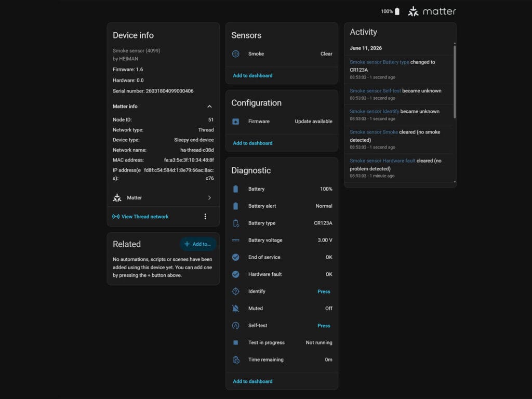Add Diagnostic card to dashboard
Image resolution: width=532 pixels, height=399 pixels.
tap(253, 381)
